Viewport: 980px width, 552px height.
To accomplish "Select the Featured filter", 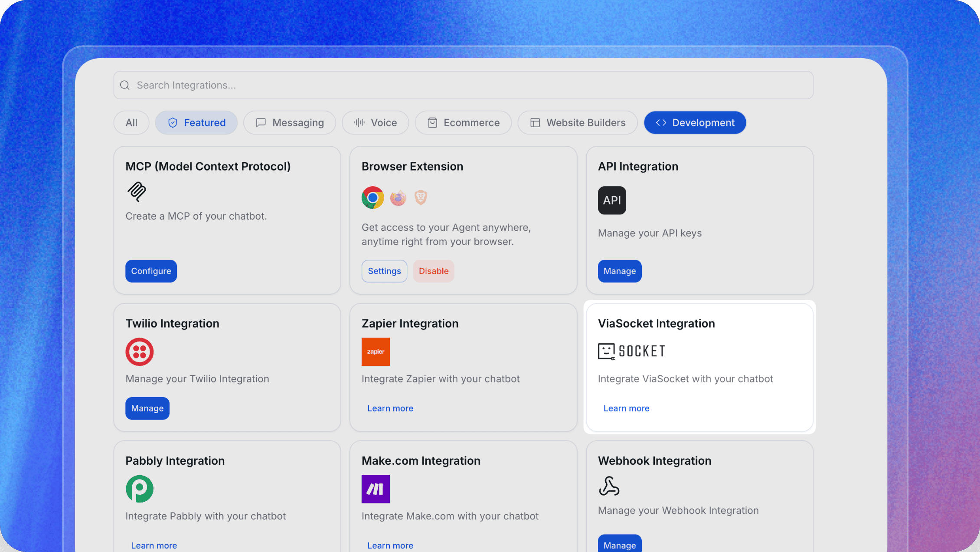I will coord(196,122).
